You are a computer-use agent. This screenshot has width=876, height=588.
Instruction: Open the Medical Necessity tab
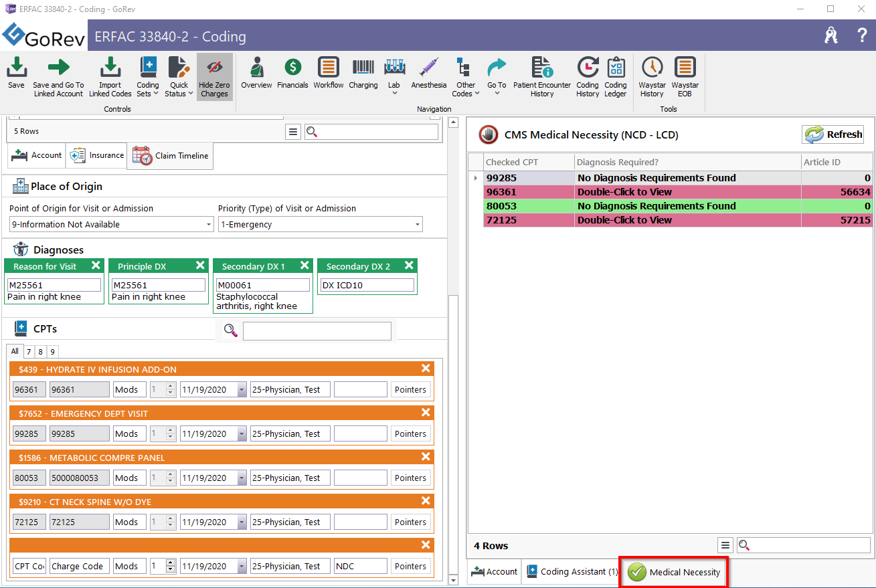click(674, 572)
